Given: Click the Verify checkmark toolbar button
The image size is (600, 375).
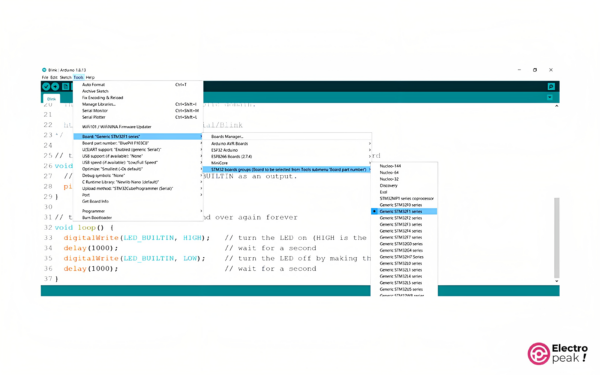Looking at the screenshot, I should point(46,87).
